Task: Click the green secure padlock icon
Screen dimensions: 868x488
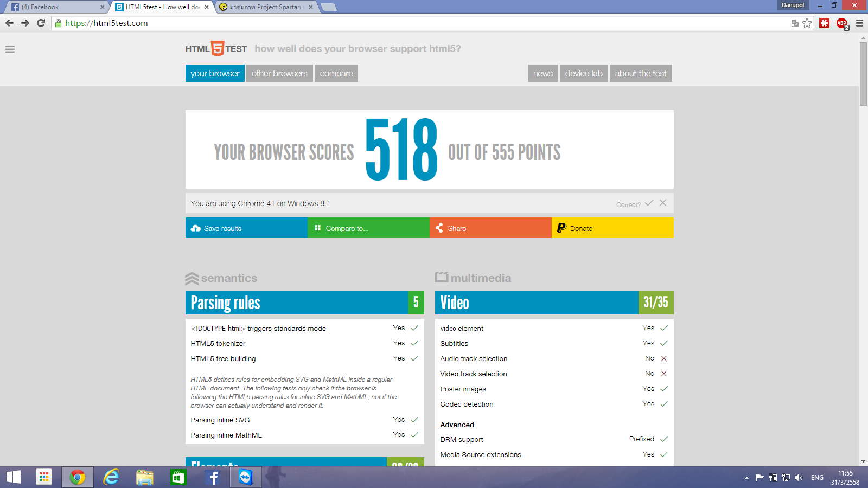Action: [x=59, y=23]
